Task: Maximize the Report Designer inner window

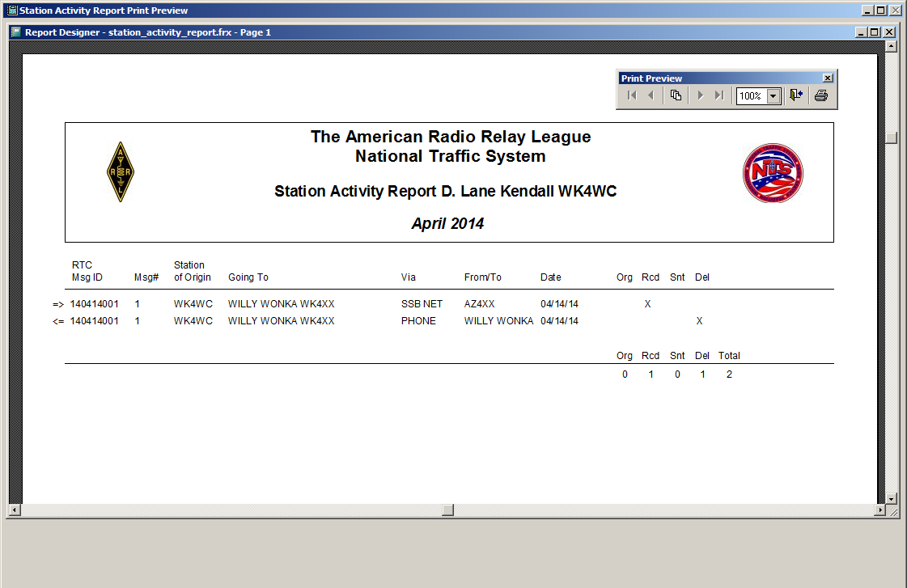Action: click(875, 32)
